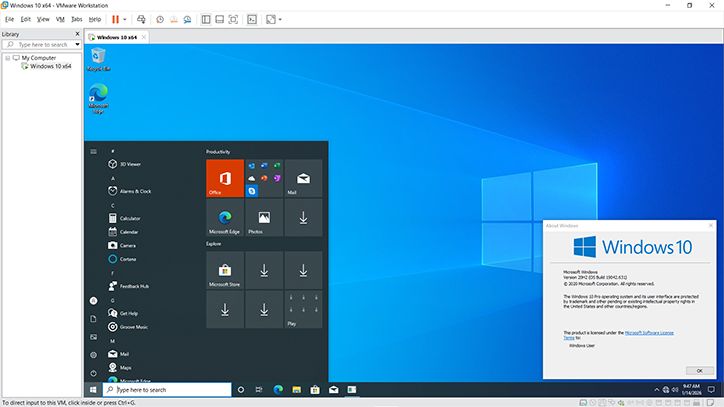Open Documents from the Start rail
The width and height of the screenshot is (724, 407).
pyautogui.click(x=93, y=319)
